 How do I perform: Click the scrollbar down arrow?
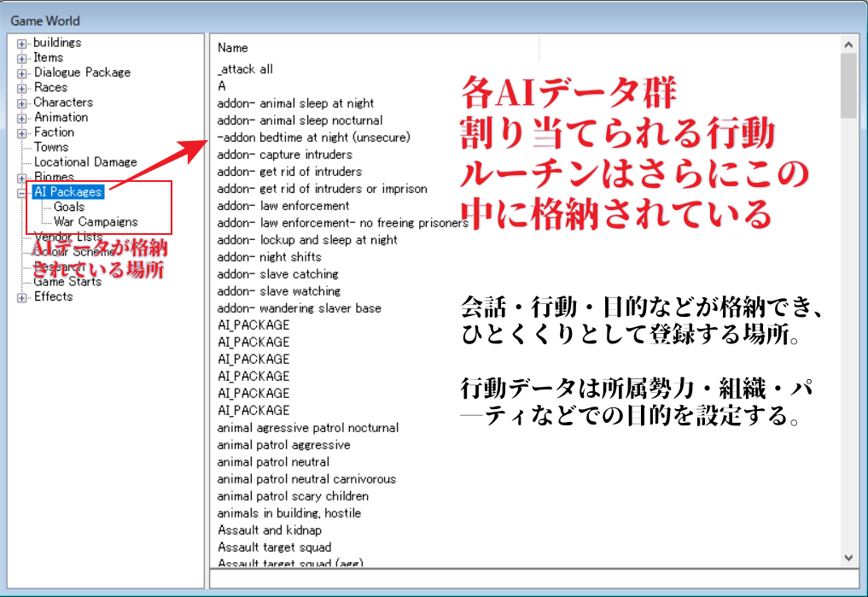click(848, 556)
